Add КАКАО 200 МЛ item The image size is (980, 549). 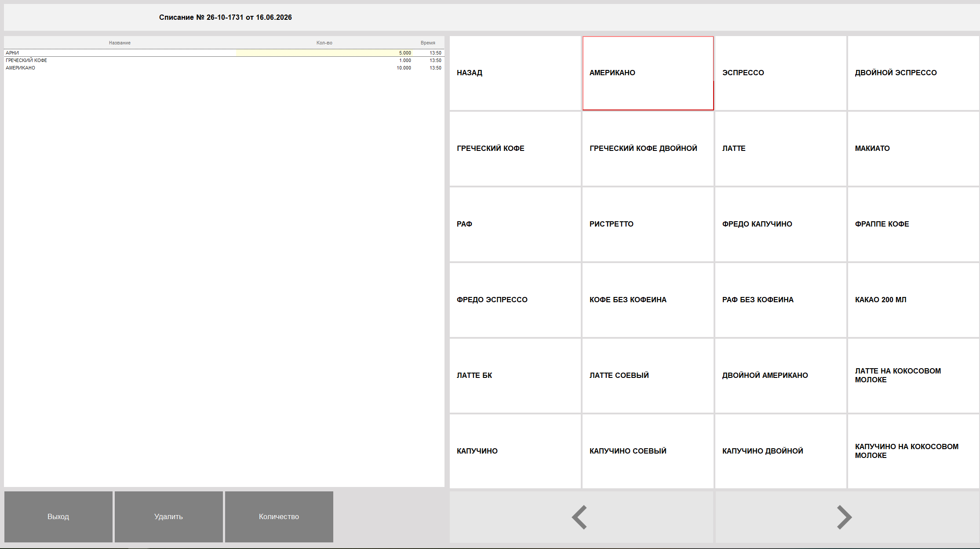pyautogui.click(x=913, y=300)
